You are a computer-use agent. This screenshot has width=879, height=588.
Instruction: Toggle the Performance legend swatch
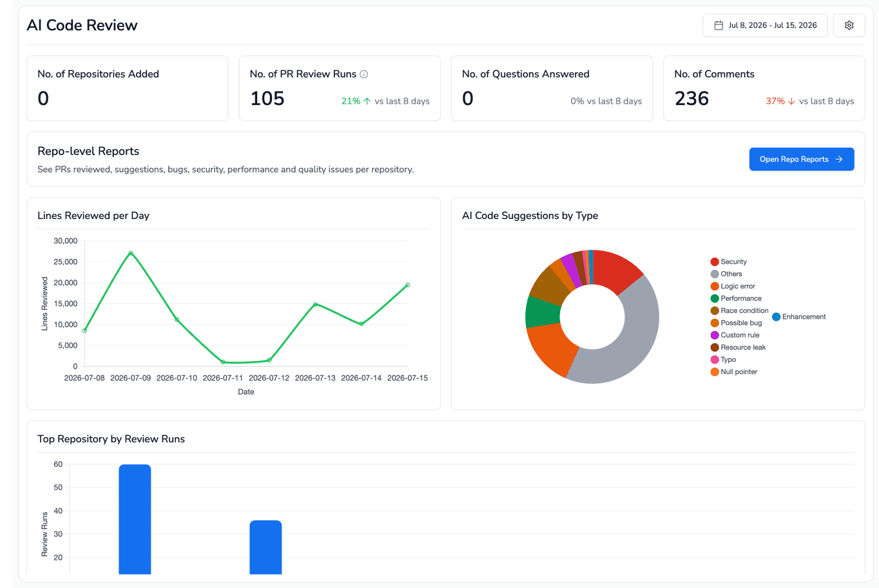(715, 298)
